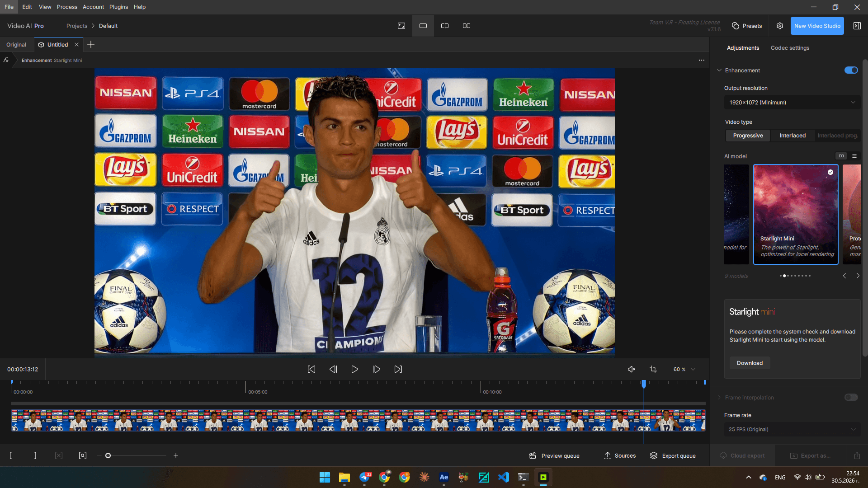Click the Projects breadcrumb link
Screen dimensions: 868x488
pos(77,26)
